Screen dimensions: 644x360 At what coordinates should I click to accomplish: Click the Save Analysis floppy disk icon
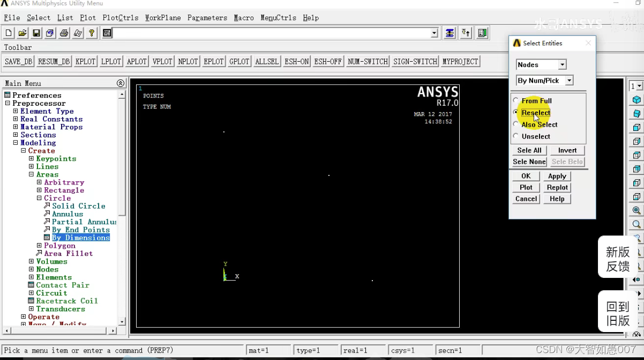[x=36, y=33]
